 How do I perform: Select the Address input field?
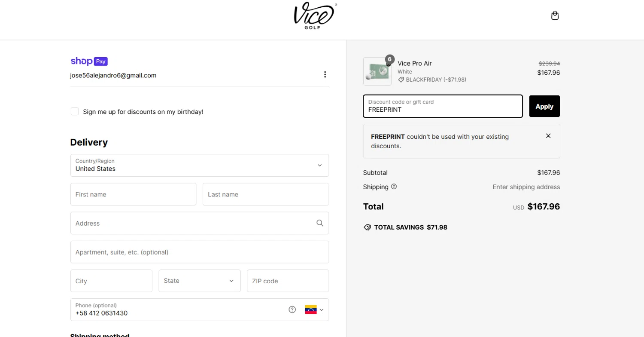(x=193, y=223)
